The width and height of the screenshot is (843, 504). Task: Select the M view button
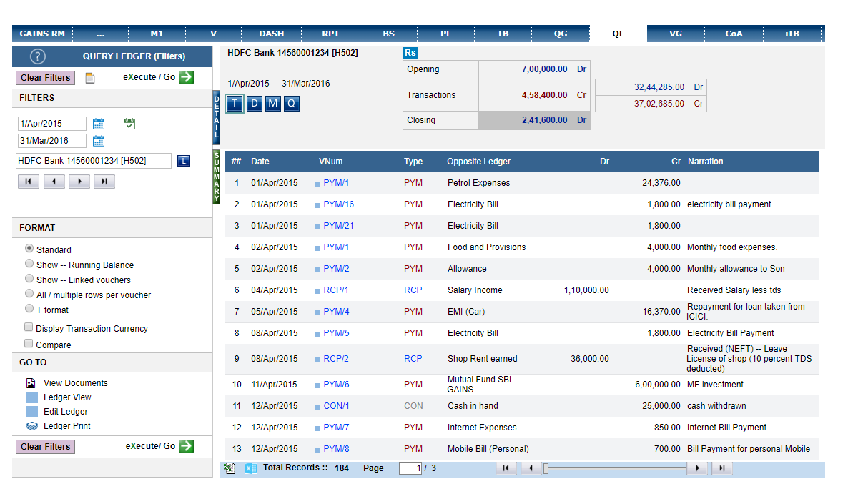click(273, 103)
